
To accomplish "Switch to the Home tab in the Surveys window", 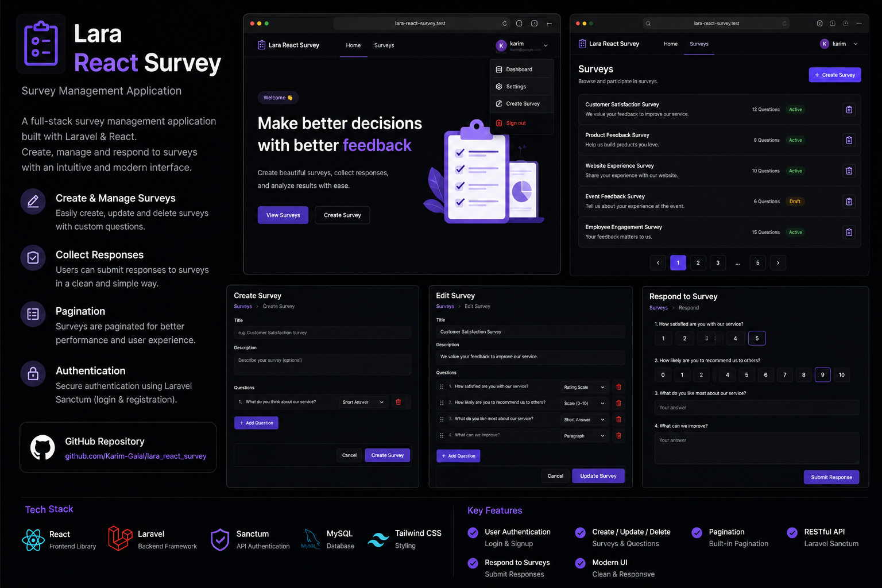I will [671, 44].
